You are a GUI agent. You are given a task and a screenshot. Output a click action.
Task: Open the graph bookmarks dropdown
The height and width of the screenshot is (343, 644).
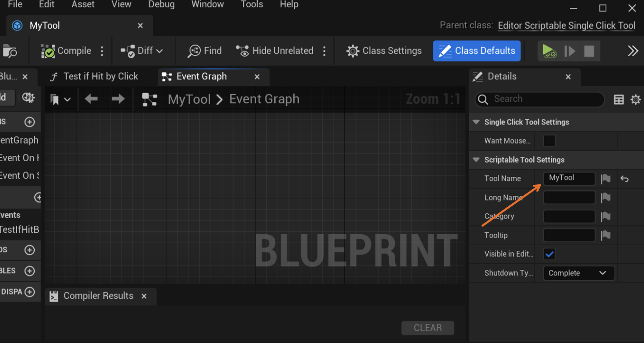[61, 99]
